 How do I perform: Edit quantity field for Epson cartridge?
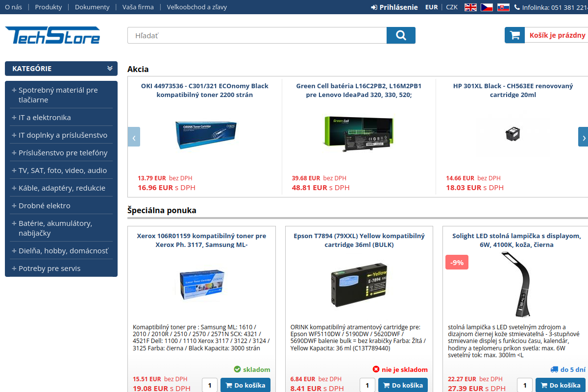click(367, 386)
